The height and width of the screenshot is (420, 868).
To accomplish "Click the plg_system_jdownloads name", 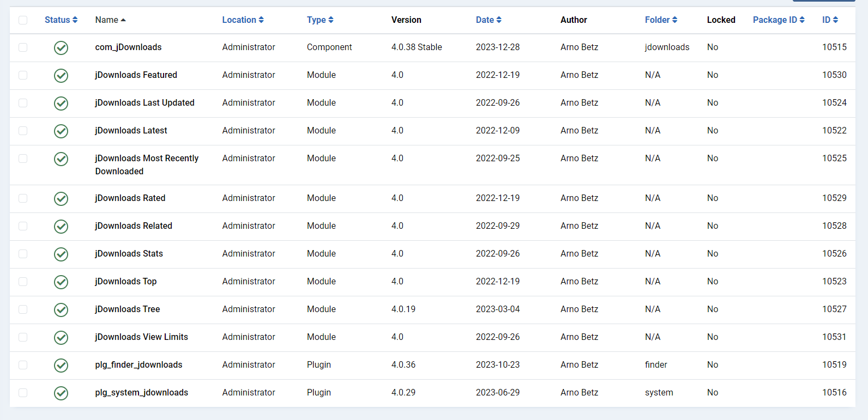I will [142, 393].
